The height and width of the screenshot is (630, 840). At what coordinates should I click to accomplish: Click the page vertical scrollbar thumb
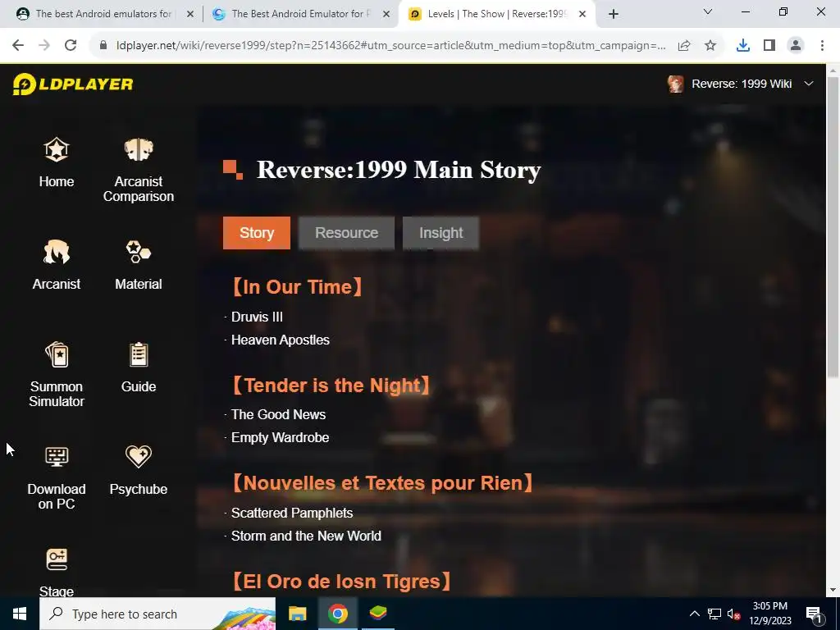point(833,228)
